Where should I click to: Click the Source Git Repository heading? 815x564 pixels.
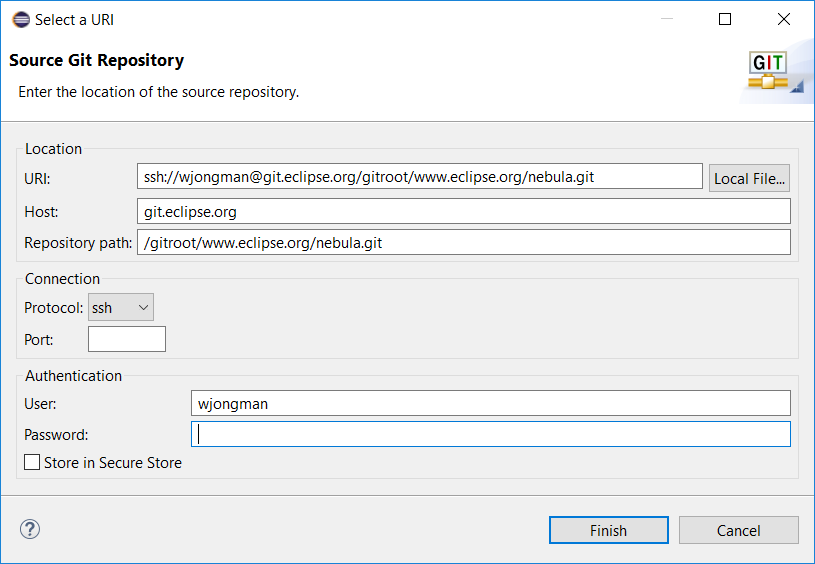point(97,61)
